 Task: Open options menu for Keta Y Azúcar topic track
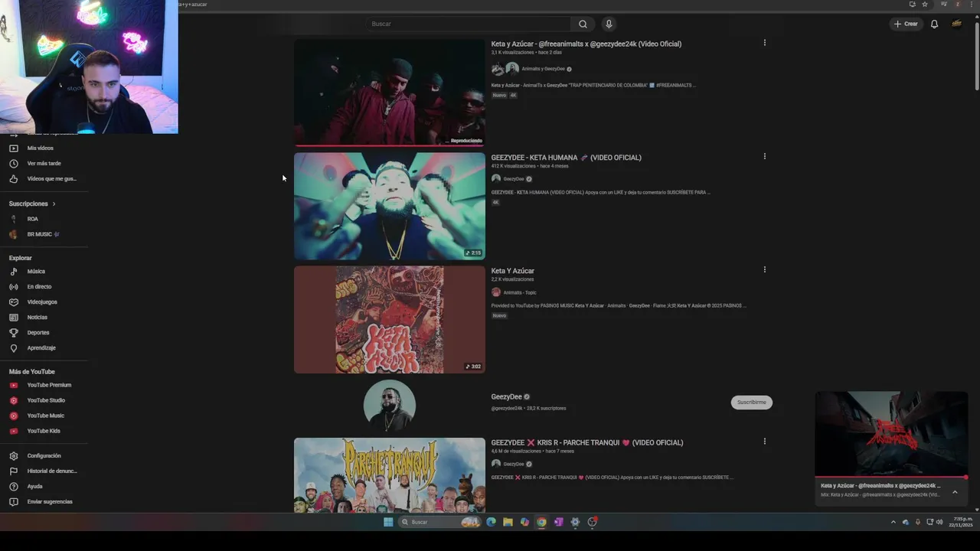tap(764, 269)
